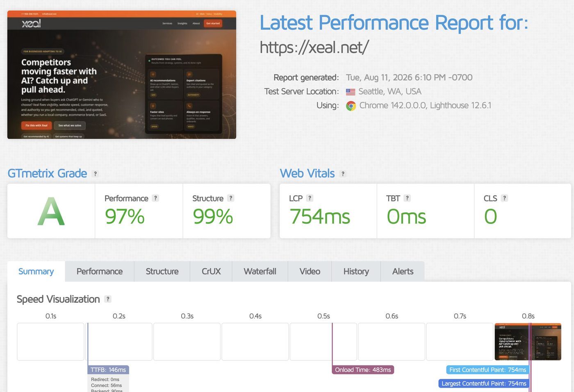574x392 pixels.
Task: Click the report generated date text
Action: coord(409,77)
